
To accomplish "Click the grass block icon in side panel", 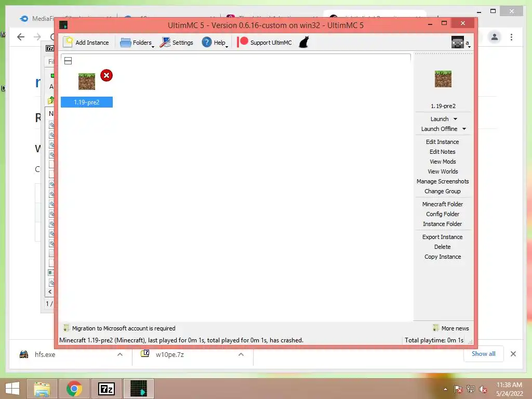I will (443, 79).
